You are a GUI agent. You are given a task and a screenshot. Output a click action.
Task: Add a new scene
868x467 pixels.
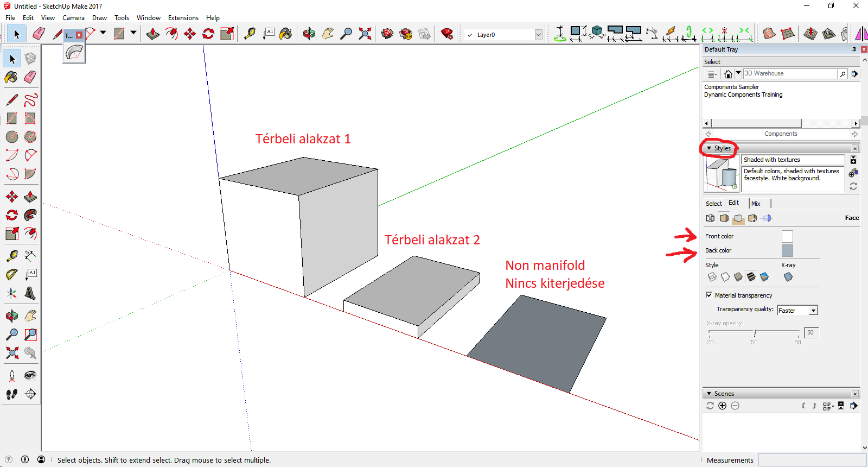(x=722, y=406)
